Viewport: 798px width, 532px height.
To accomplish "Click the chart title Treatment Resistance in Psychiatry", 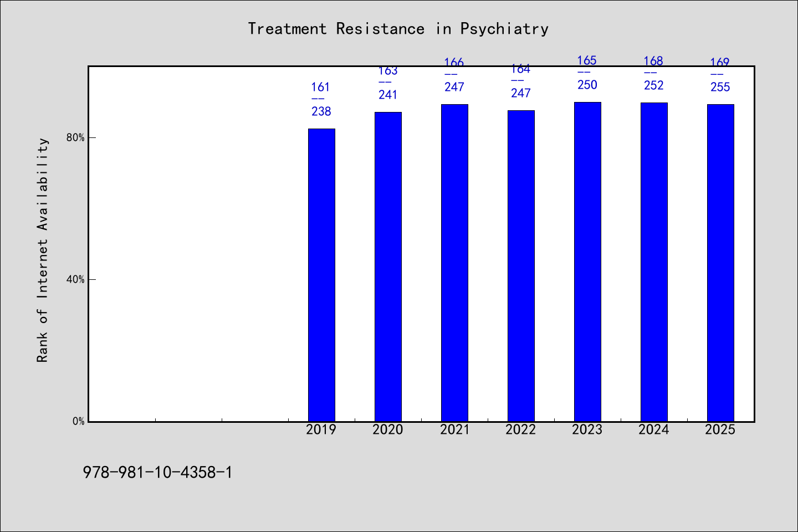I will click(x=398, y=29).
